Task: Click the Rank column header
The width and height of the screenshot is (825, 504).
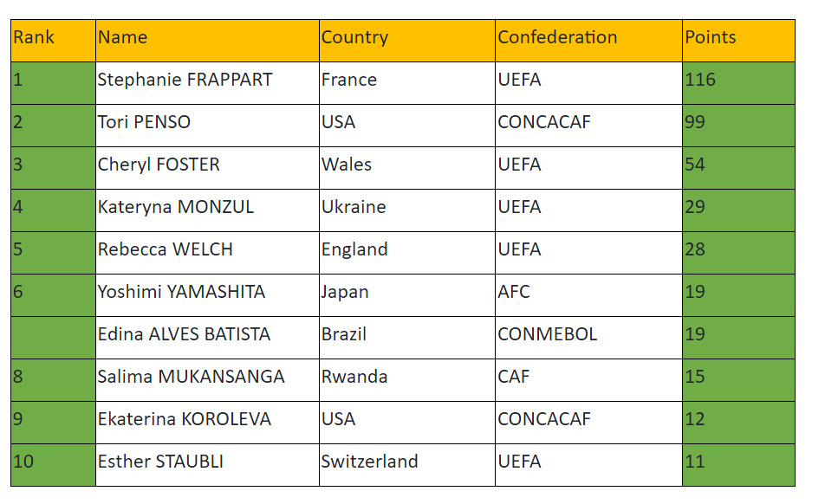Action: point(52,40)
